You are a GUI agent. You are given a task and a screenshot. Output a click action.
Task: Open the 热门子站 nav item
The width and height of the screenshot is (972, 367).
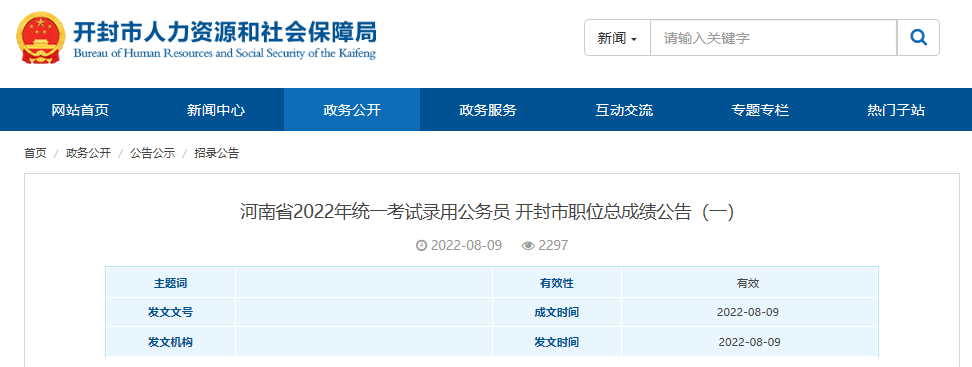point(896,110)
